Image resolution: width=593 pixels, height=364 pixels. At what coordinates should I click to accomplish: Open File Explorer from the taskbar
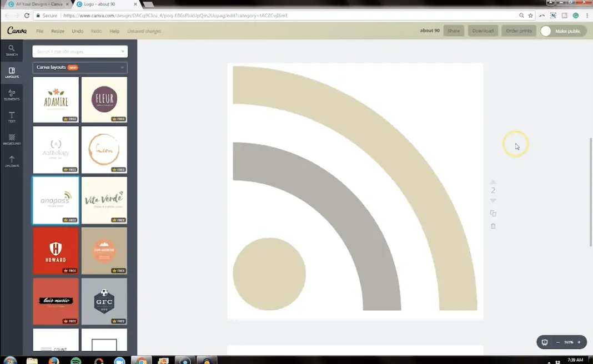(32, 361)
